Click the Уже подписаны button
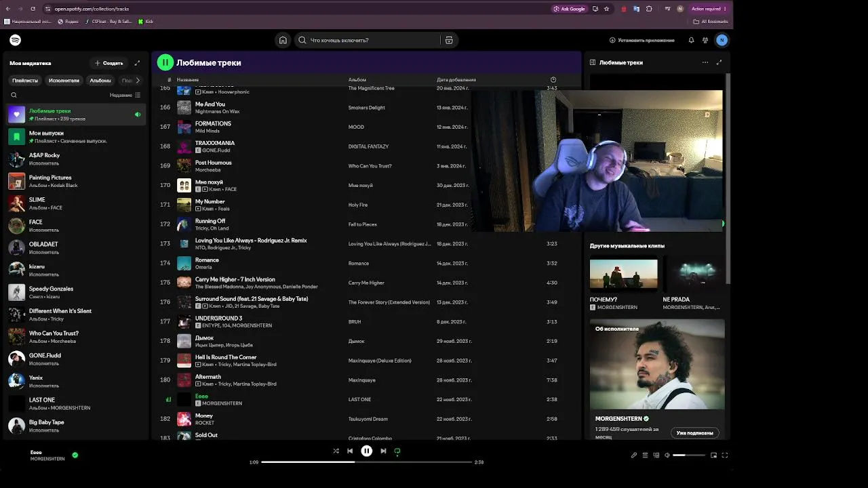Screen dimensions: 868x488 [x=695, y=433]
